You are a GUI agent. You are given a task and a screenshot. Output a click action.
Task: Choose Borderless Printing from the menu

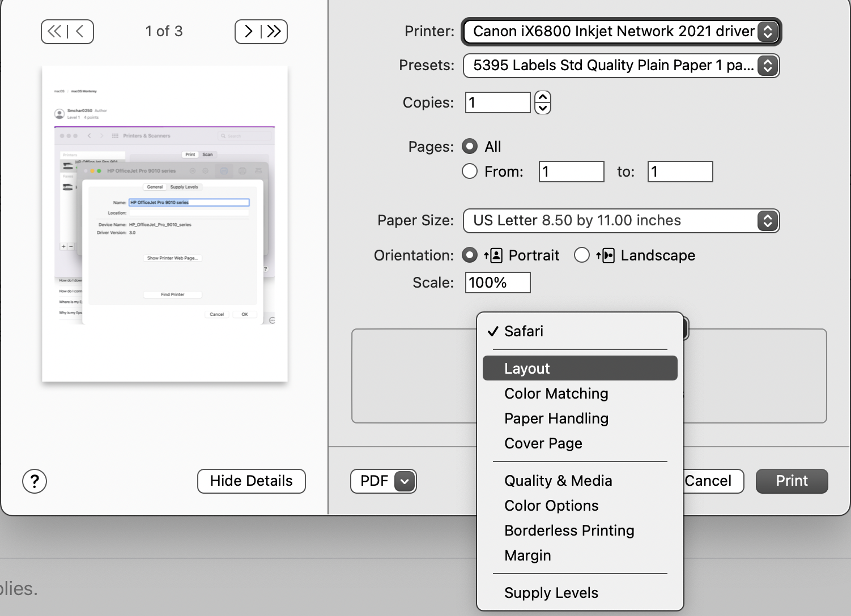click(580, 531)
